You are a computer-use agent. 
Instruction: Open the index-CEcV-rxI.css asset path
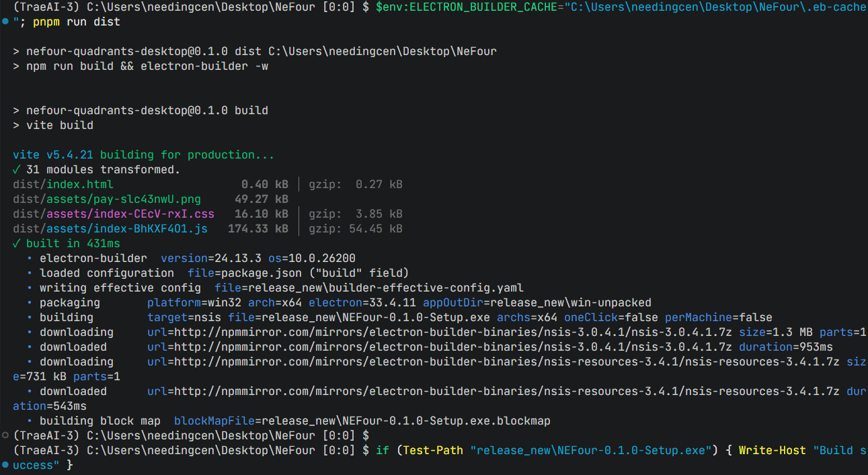click(x=113, y=214)
